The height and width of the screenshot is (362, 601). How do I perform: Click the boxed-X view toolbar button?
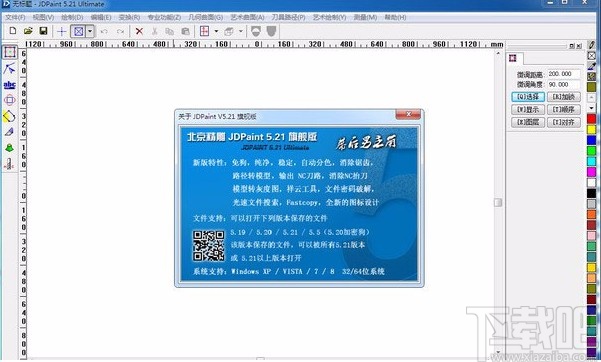(x=79, y=31)
